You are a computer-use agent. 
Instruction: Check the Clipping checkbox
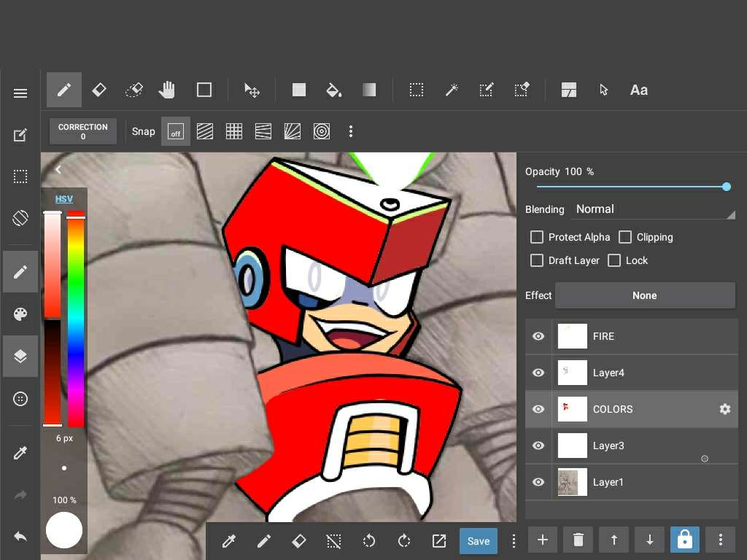coord(625,237)
